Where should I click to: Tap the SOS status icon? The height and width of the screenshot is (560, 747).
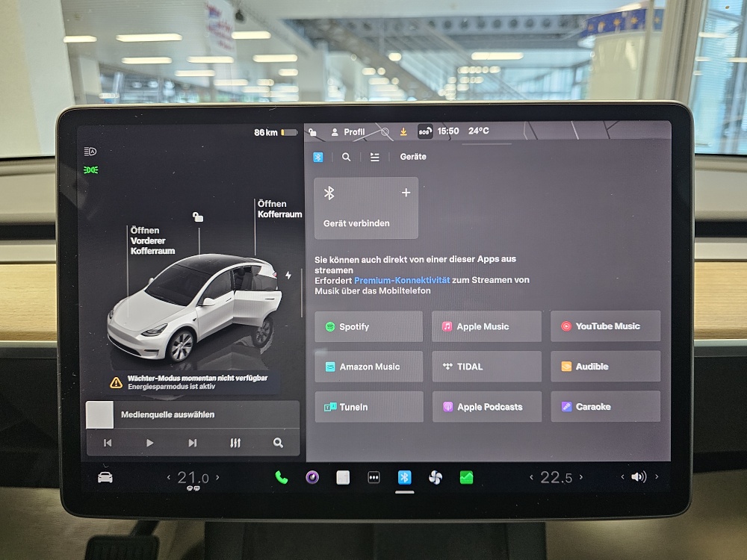tap(425, 131)
